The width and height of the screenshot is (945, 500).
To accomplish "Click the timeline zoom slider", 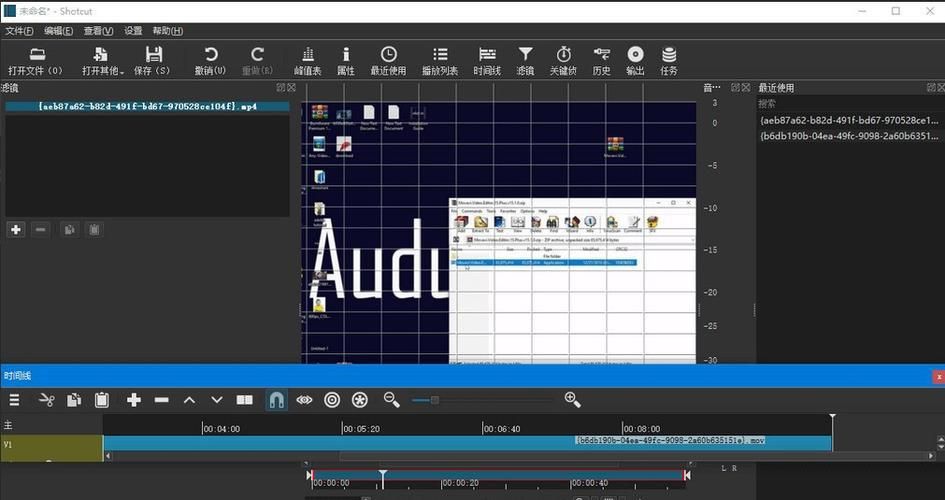I will (433, 400).
